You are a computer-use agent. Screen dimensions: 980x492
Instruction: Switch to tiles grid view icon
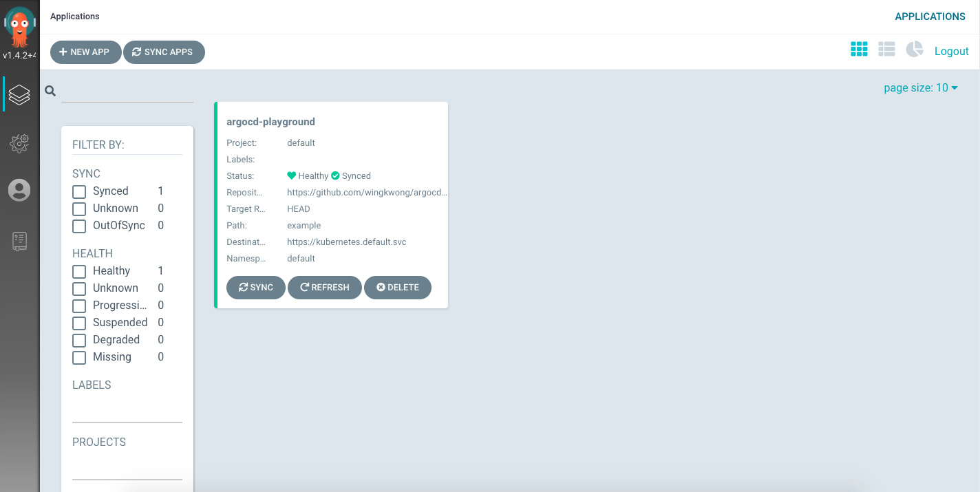859,49
